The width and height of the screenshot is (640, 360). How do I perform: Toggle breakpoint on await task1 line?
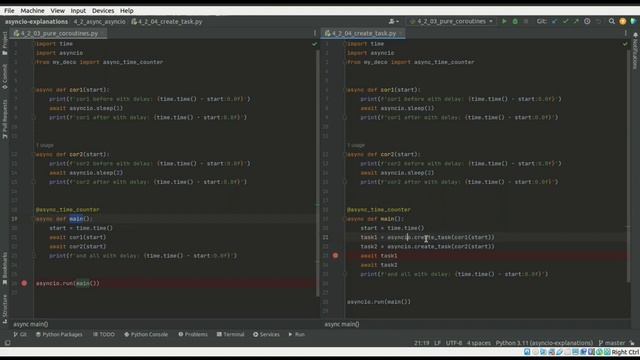coord(335,256)
